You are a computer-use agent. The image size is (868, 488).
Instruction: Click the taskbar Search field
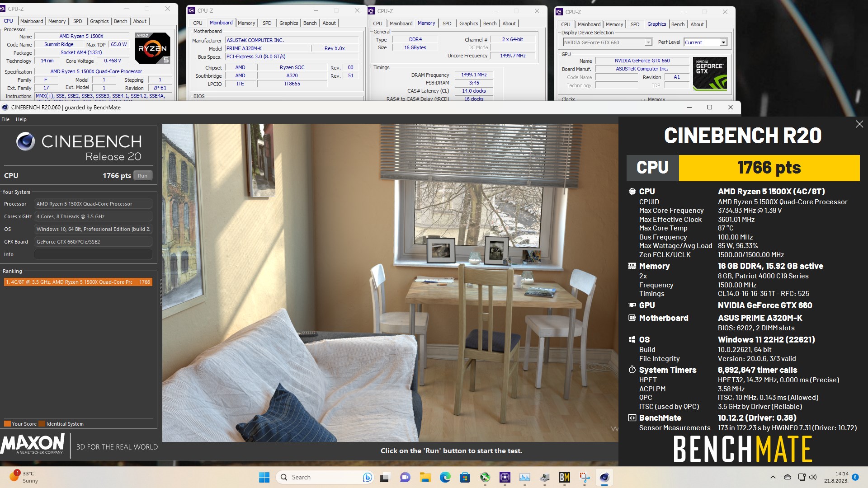(325, 477)
